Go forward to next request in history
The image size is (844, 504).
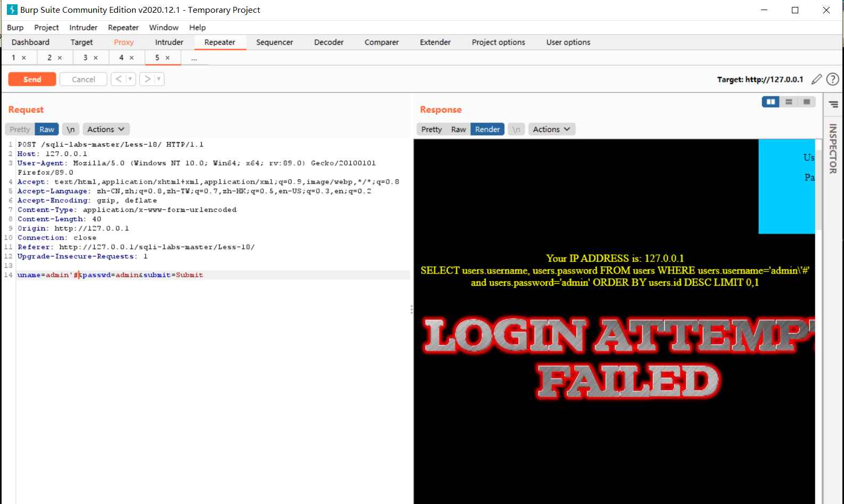click(147, 79)
